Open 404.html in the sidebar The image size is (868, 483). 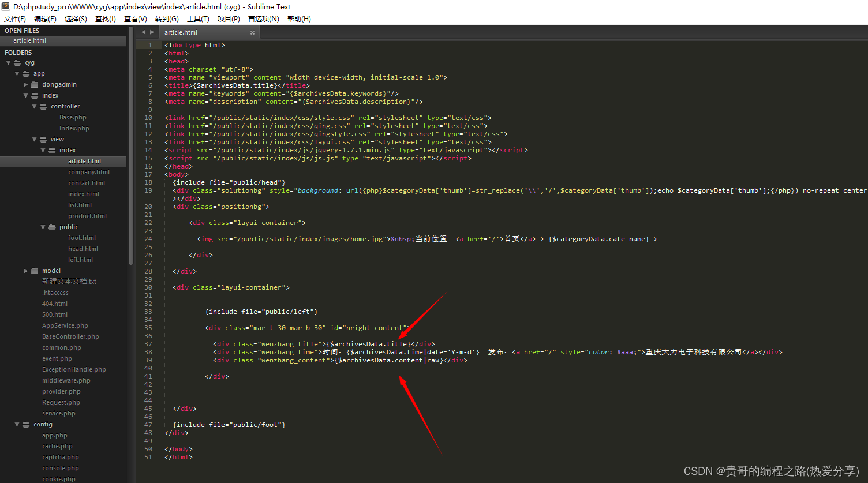(x=55, y=304)
